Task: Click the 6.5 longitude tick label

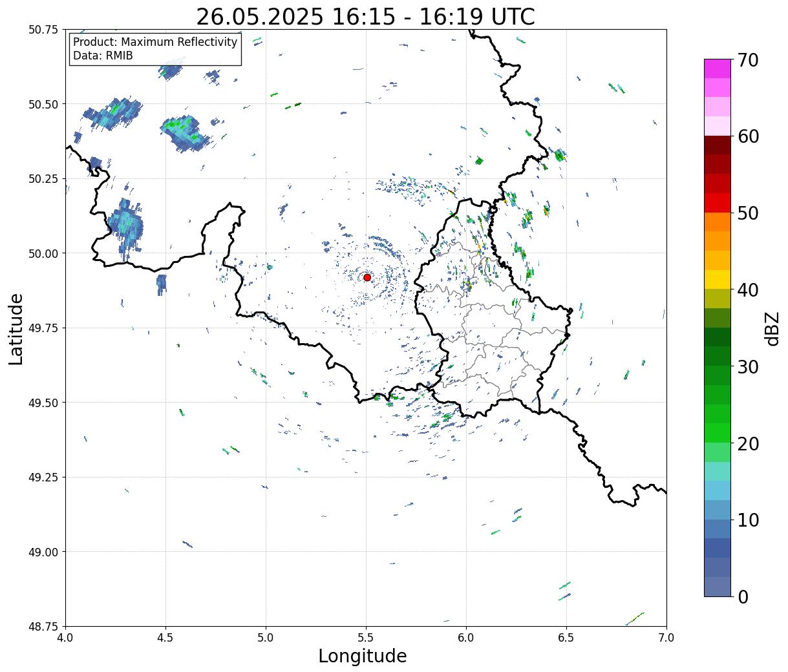Action: coord(566,638)
